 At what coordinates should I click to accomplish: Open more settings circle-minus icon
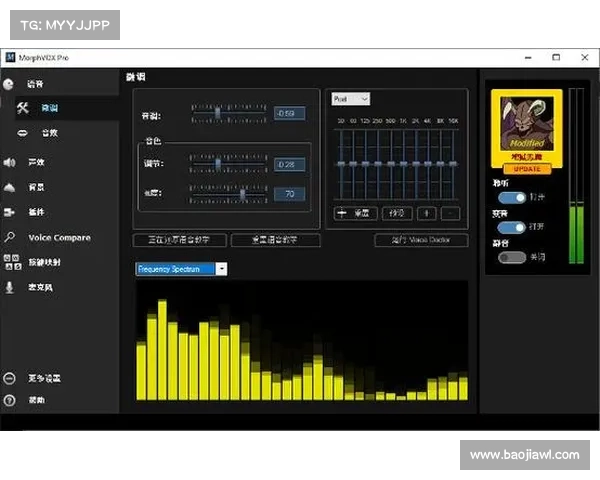coord(9,379)
